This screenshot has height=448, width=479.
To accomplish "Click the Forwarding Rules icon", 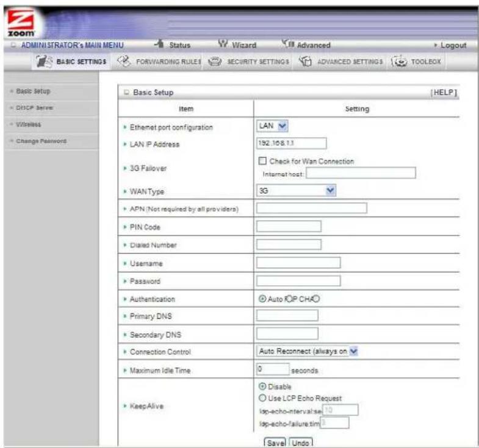I will click(124, 61).
